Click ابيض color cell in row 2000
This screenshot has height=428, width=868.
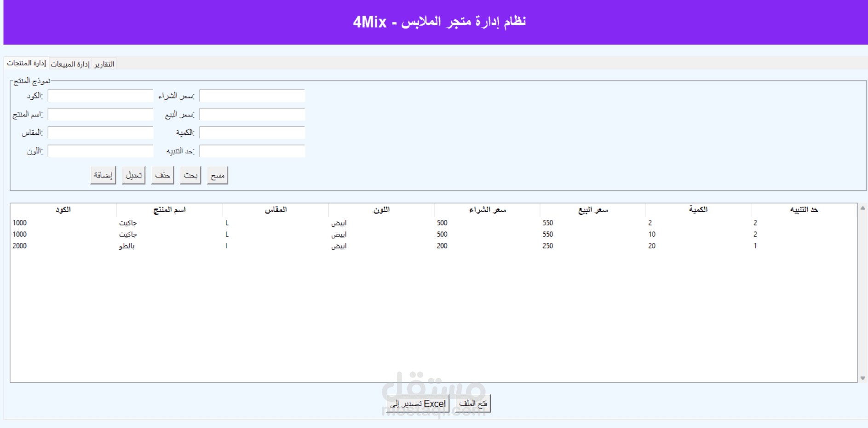[x=339, y=246]
